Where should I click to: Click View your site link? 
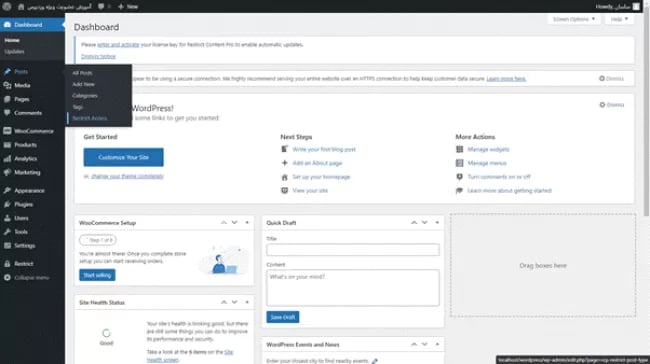tap(310, 191)
